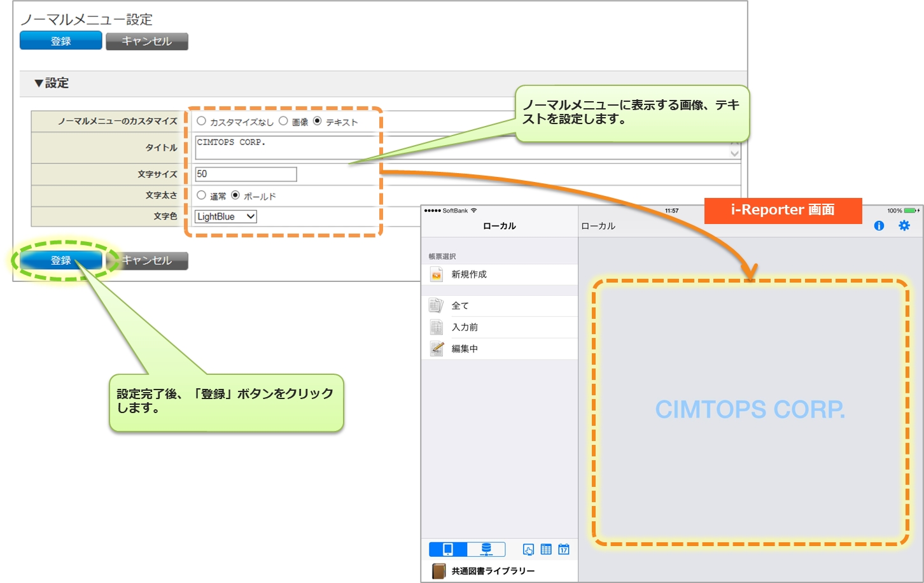Click ローカル title in right pane header
The image size is (924, 583).
598,226
